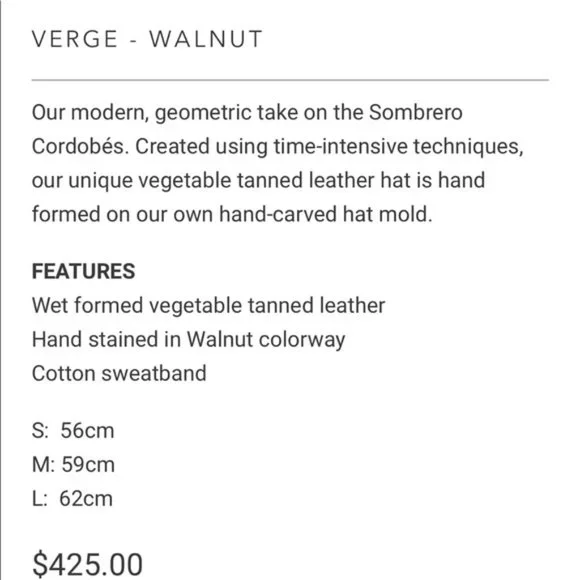Click the phrase our unique vegetable tanned
Screen dimensions: 580x580
168,181
